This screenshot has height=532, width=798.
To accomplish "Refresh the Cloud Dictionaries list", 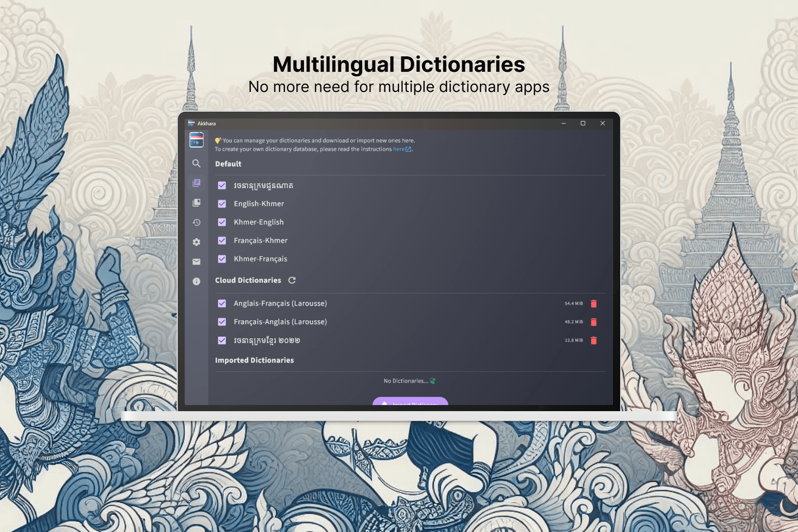I will click(292, 280).
